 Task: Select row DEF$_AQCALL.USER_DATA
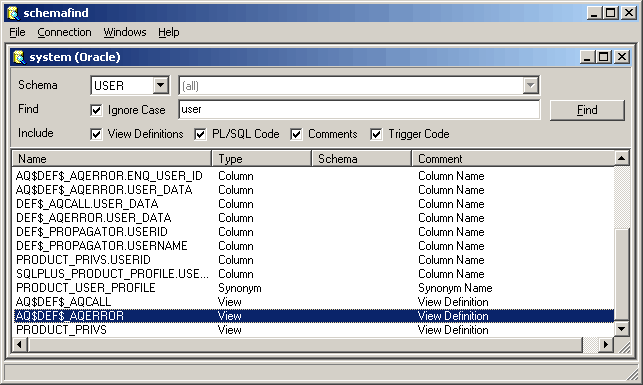click(x=313, y=204)
